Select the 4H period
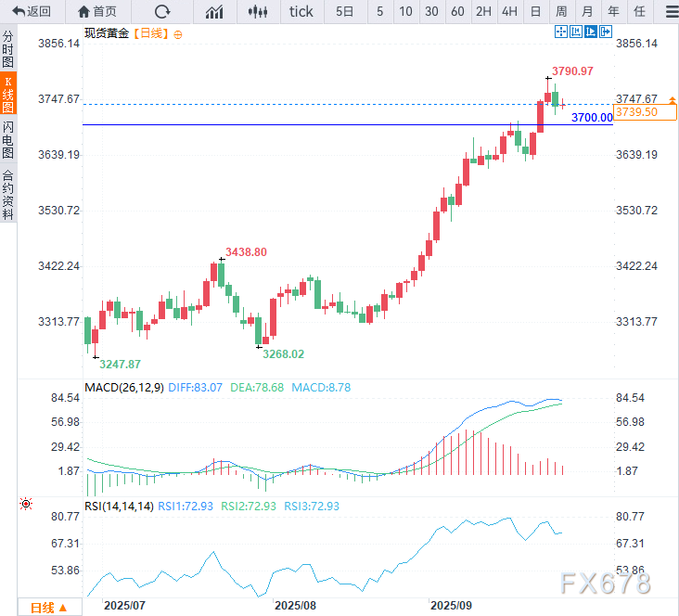 [x=509, y=11]
